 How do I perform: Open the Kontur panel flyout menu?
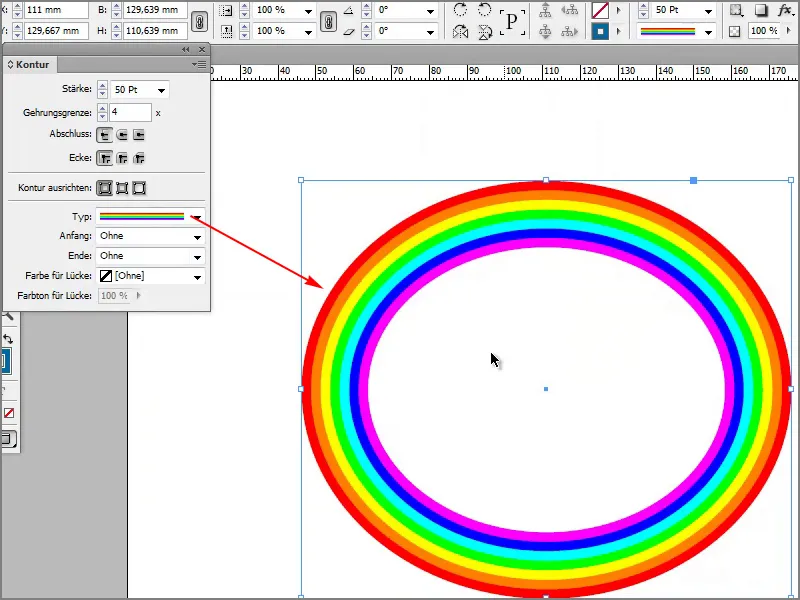(x=200, y=62)
